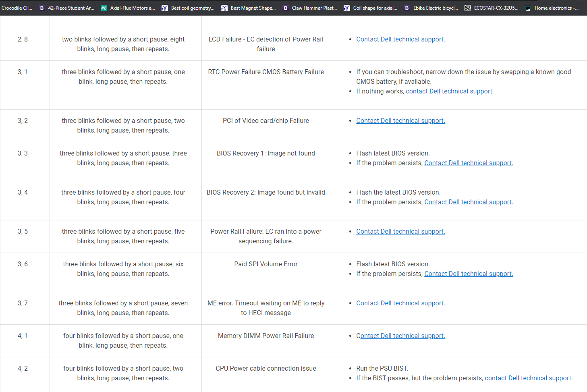Open the 42-Piece Student Ar... bookmark
This screenshot has height=392, width=587.
66,8
